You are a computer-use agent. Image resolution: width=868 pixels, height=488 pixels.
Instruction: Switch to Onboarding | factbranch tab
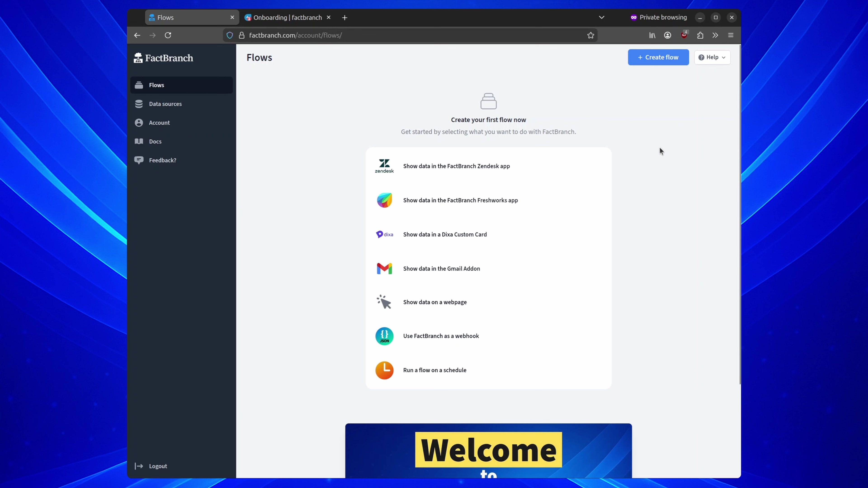point(287,18)
